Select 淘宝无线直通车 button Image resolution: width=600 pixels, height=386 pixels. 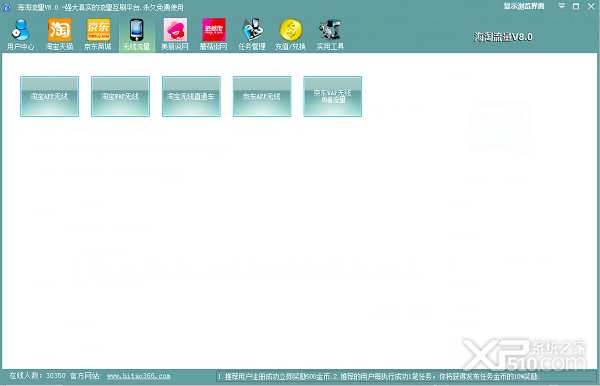[x=191, y=96]
